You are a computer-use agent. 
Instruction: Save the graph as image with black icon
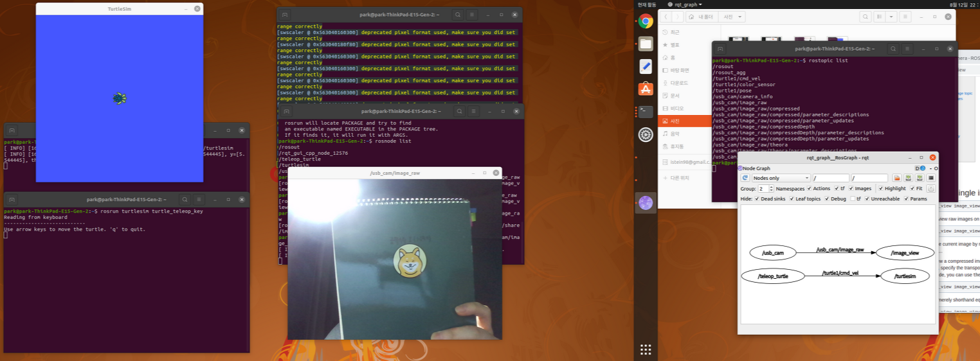click(931, 178)
